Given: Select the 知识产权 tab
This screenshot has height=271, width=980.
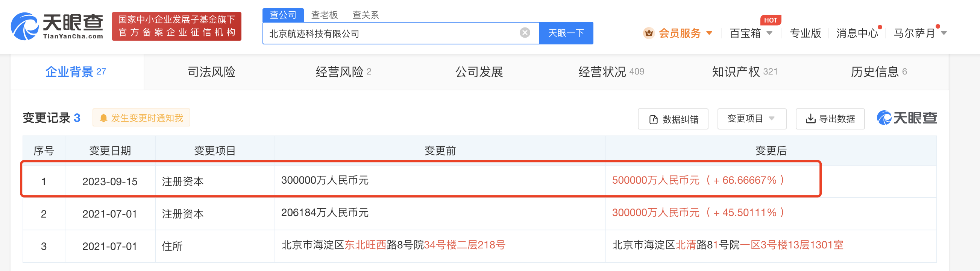Looking at the screenshot, I should 736,72.
